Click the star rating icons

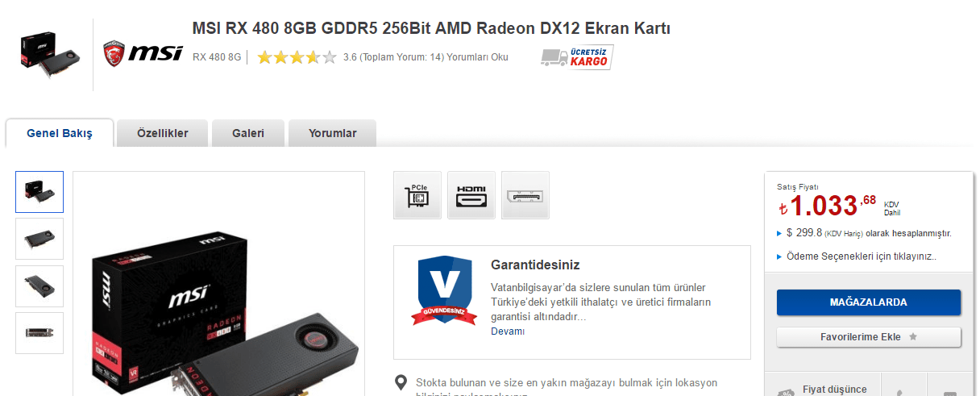[297, 57]
